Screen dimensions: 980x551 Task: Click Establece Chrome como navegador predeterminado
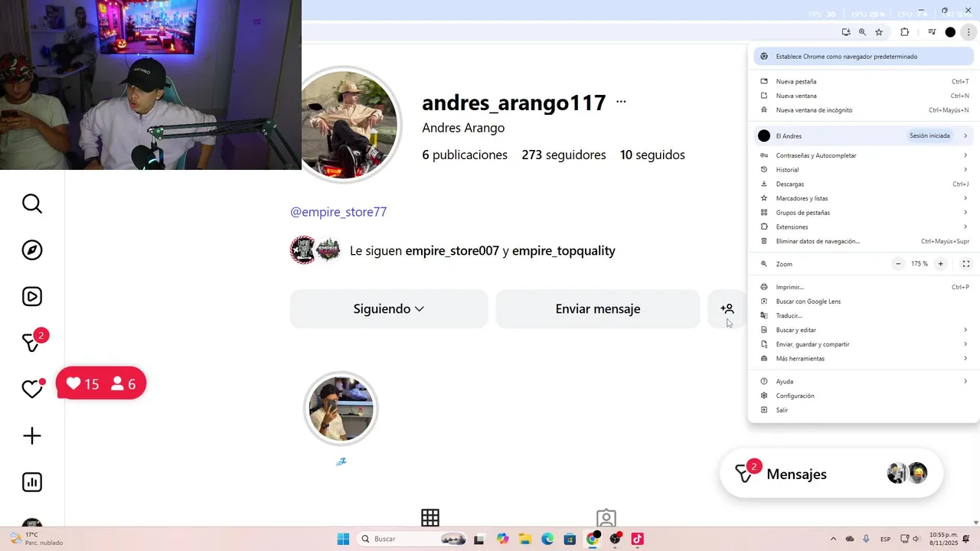point(864,57)
